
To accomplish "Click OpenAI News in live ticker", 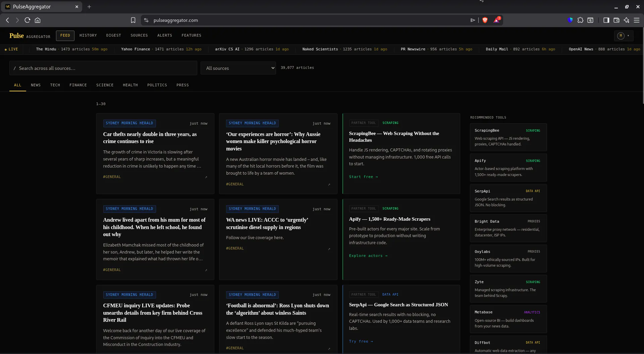I will click(581, 49).
